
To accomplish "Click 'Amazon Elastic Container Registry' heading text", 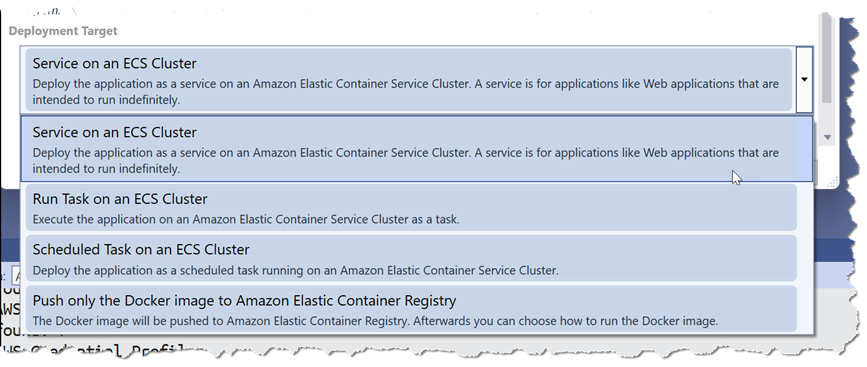I will tap(346, 301).
